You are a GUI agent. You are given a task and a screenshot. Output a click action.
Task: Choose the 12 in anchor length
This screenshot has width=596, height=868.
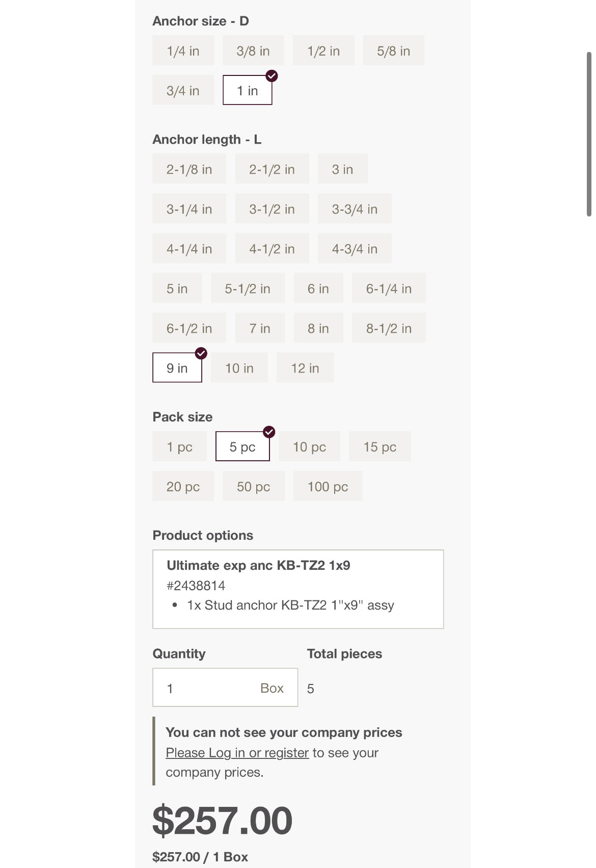coord(305,367)
